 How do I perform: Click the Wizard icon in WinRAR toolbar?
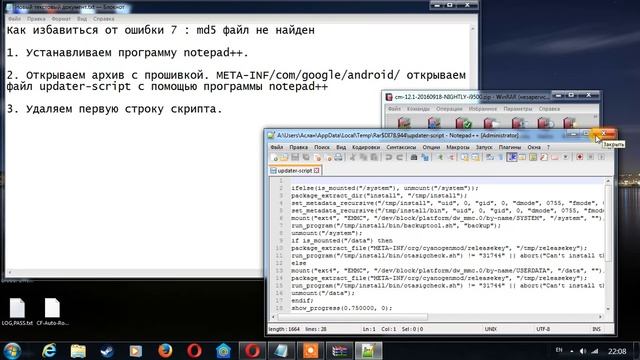pyautogui.click(x=570, y=122)
